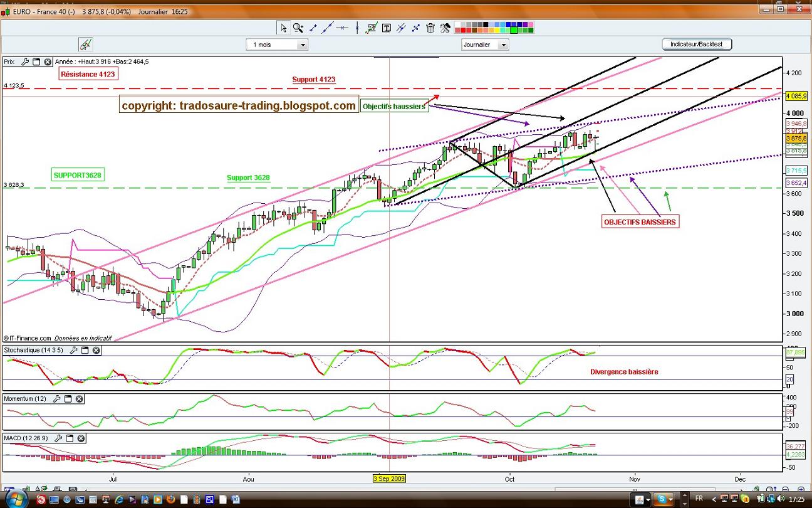Viewport: 812px width, 508px height.
Task: Pick the black color swatch
Action: (486, 24)
